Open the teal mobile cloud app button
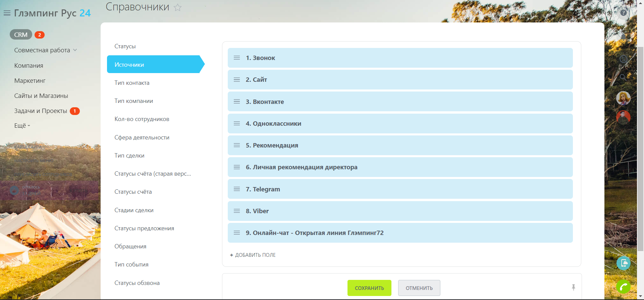This screenshot has width=644, height=300. (x=624, y=263)
